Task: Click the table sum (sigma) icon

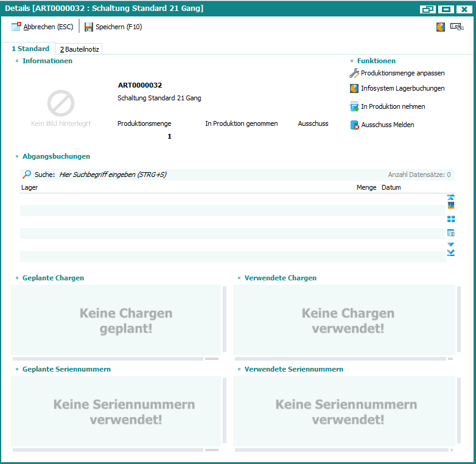Action: (x=451, y=233)
